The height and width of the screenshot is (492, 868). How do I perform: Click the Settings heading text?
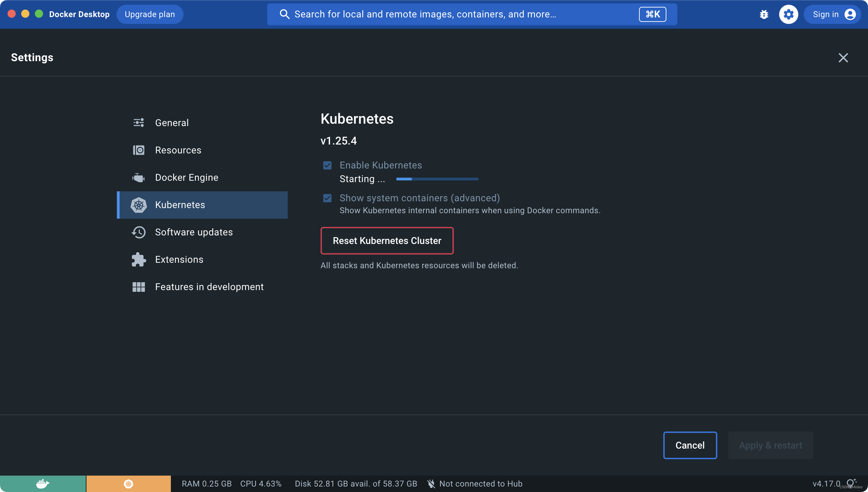click(x=32, y=57)
